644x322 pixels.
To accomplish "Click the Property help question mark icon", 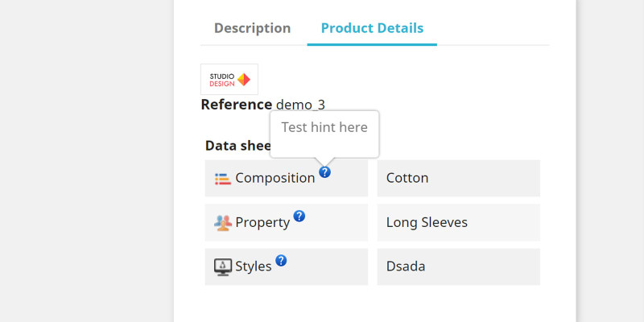I will (299, 216).
